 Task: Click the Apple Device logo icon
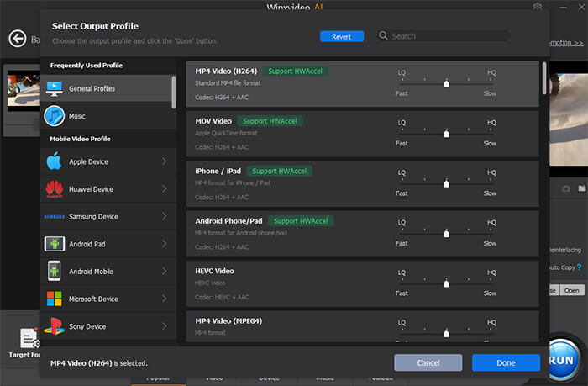coord(54,161)
